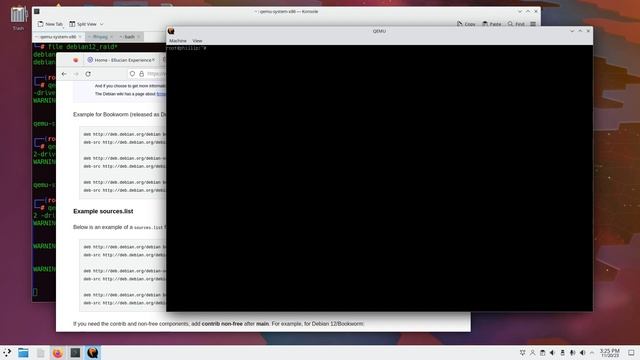The height and width of the screenshot is (360, 640).
Task: Click inside the QEMU terminal display
Action: point(379,178)
